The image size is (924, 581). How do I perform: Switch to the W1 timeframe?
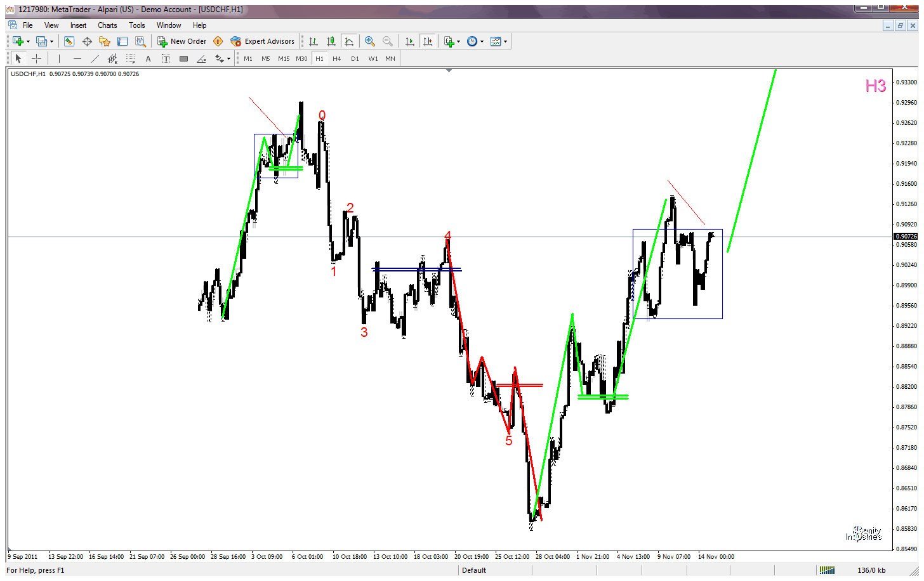(373, 58)
